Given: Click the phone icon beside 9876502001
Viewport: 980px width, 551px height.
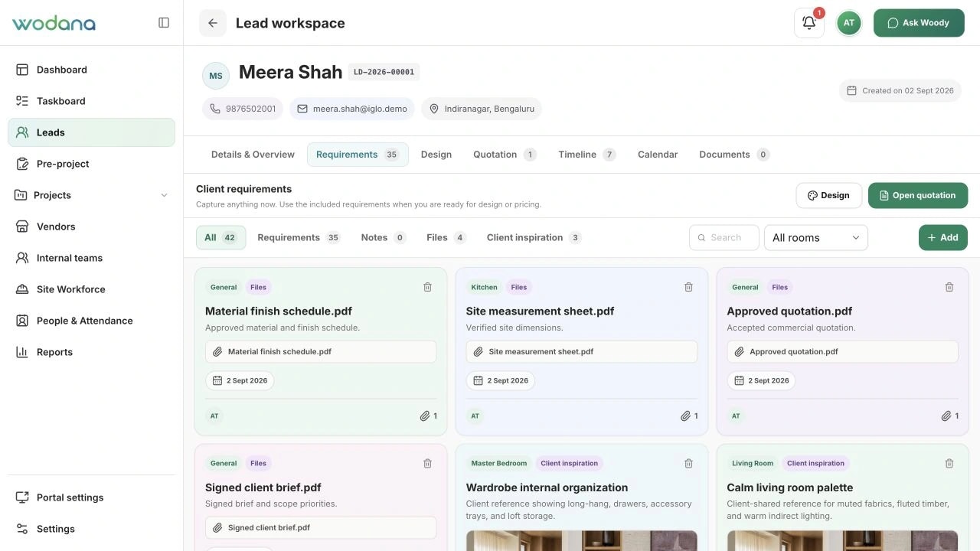Looking at the screenshot, I should pyautogui.click(x=215, y=109).
